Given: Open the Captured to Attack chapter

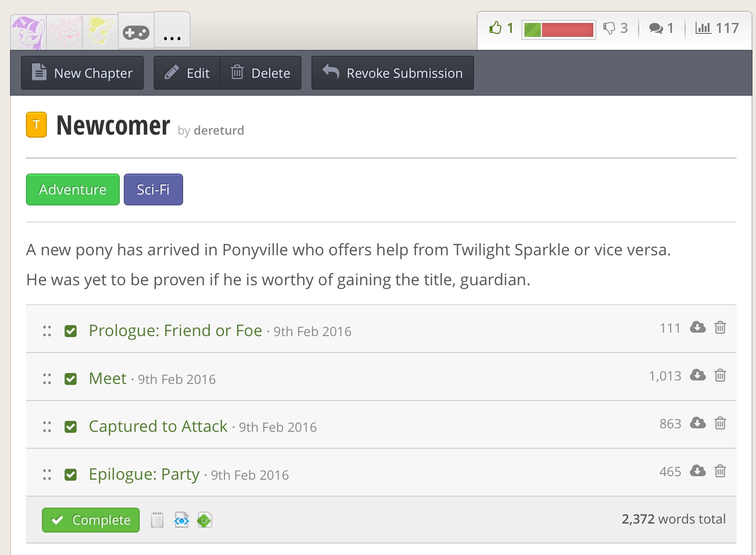Looking at the screenshot, I should coord(158,426).
